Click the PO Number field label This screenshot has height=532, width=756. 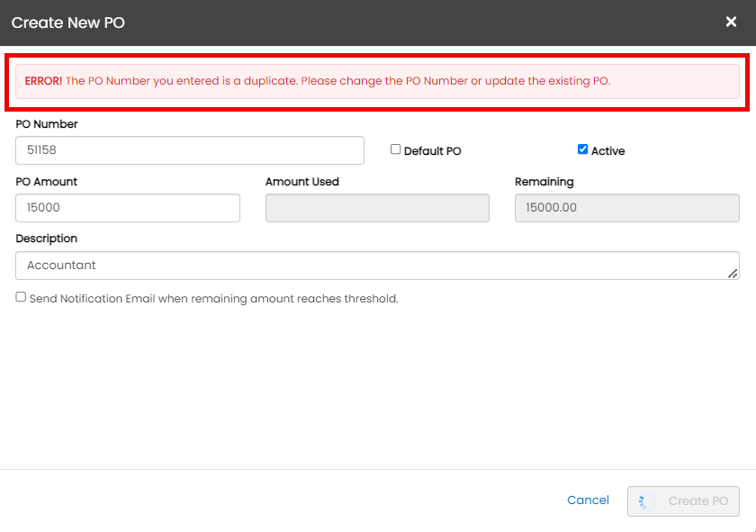[x=46, y=124]
